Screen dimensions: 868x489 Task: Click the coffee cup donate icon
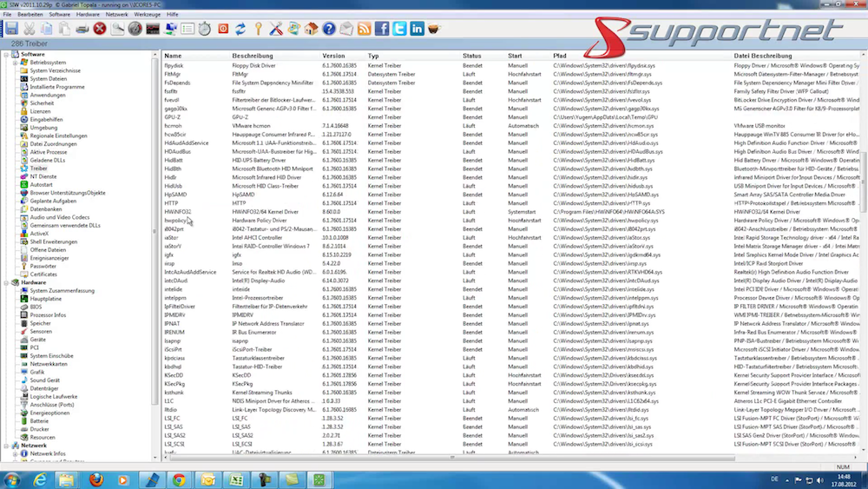coord(434,29)
